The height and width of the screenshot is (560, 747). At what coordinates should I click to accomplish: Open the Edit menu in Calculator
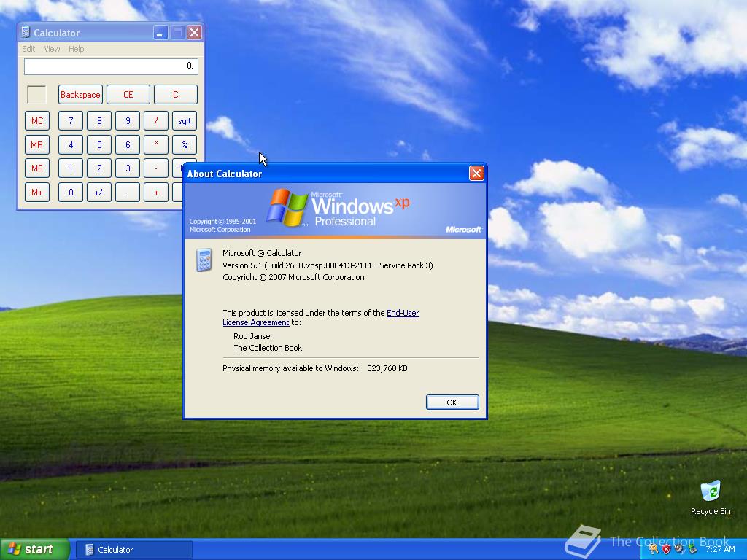click(x=28, y=49)
